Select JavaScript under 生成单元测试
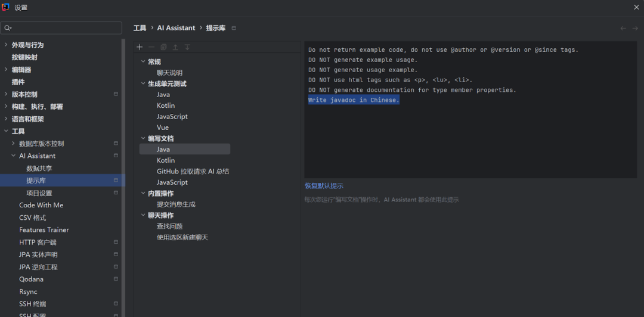This screenshot has width=644, height=317. point(172,117)
